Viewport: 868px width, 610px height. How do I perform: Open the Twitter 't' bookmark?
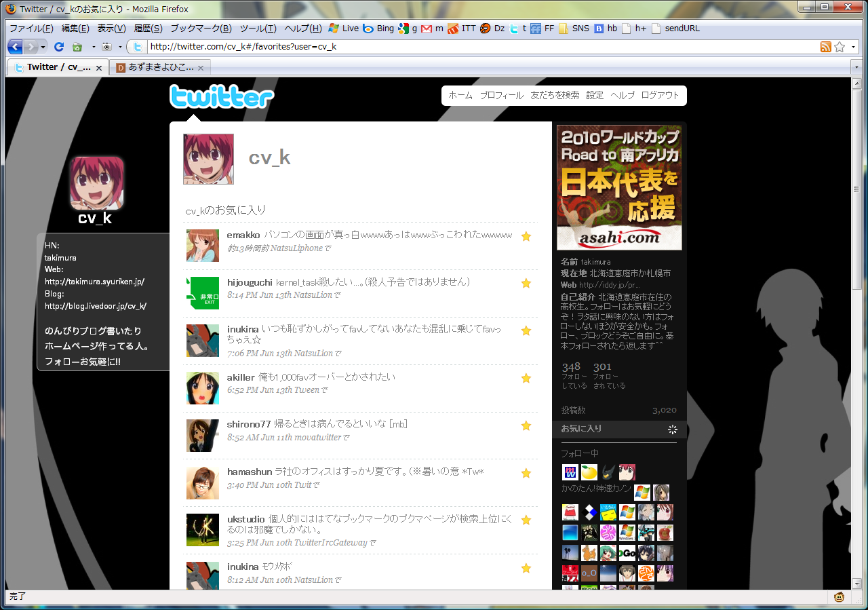(519, 28)
